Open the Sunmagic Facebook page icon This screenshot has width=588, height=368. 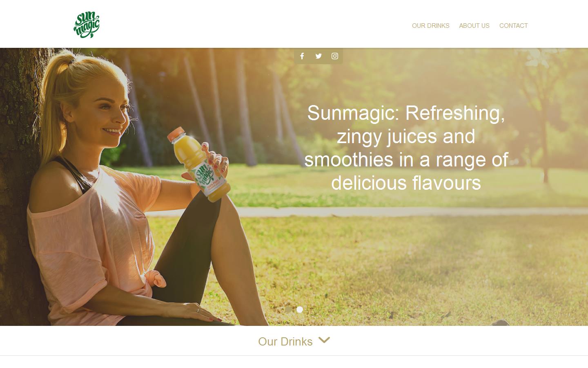pos(302,56)
